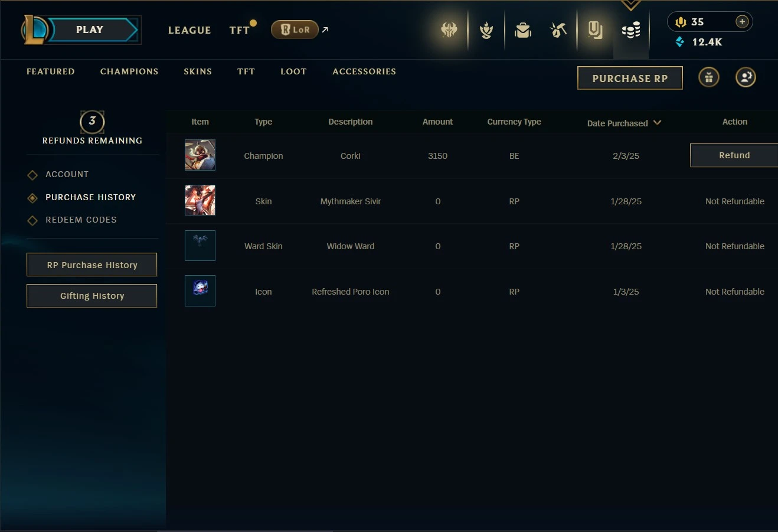Open the account settings profile icon
This screenshot has height=532, width=778.
(x=746, y=77)
